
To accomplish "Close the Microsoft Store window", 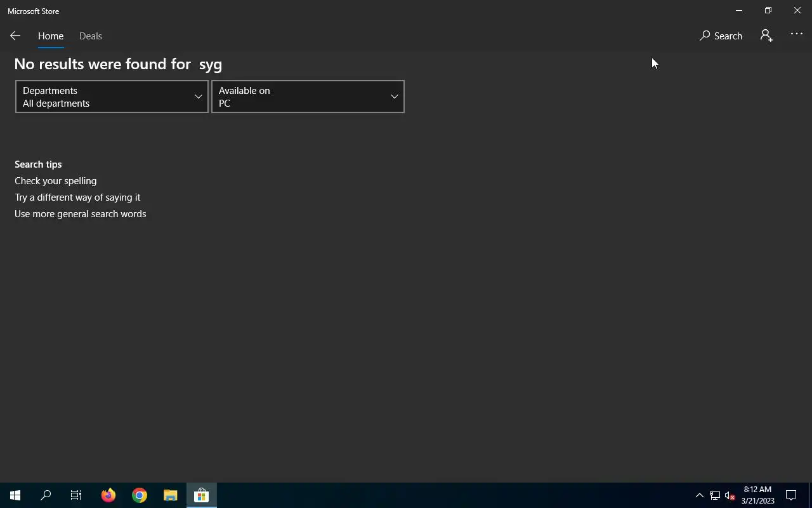I will [x=797, y=11].
